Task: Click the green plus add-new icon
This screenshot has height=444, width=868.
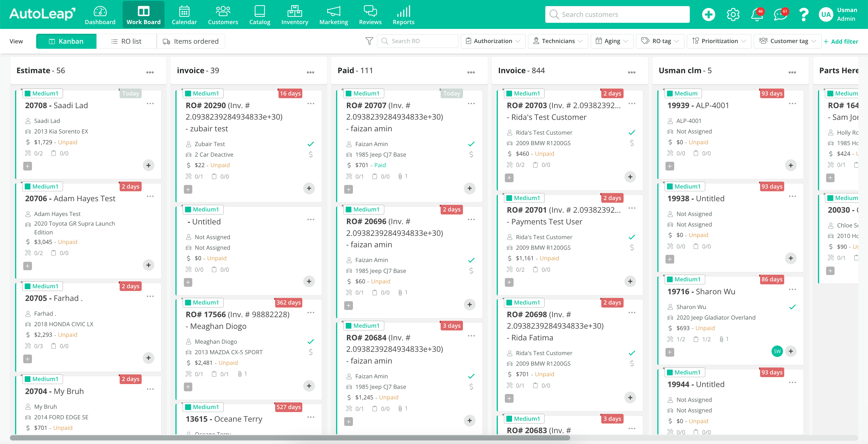Action: (708, 14)
